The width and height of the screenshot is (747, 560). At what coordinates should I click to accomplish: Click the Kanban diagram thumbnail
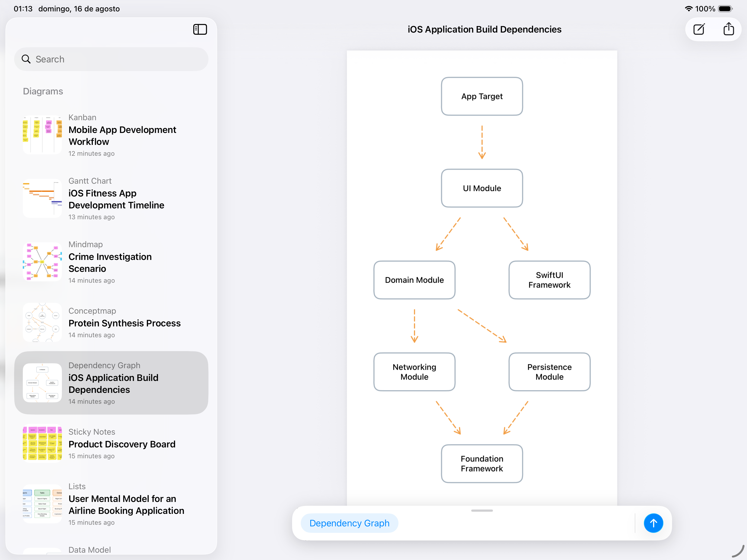click(42, 135)
